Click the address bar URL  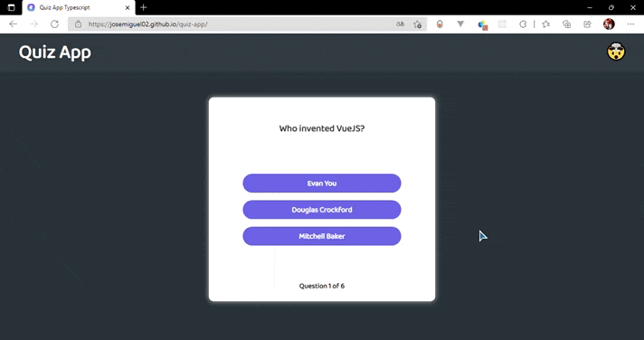click(147, 24)
